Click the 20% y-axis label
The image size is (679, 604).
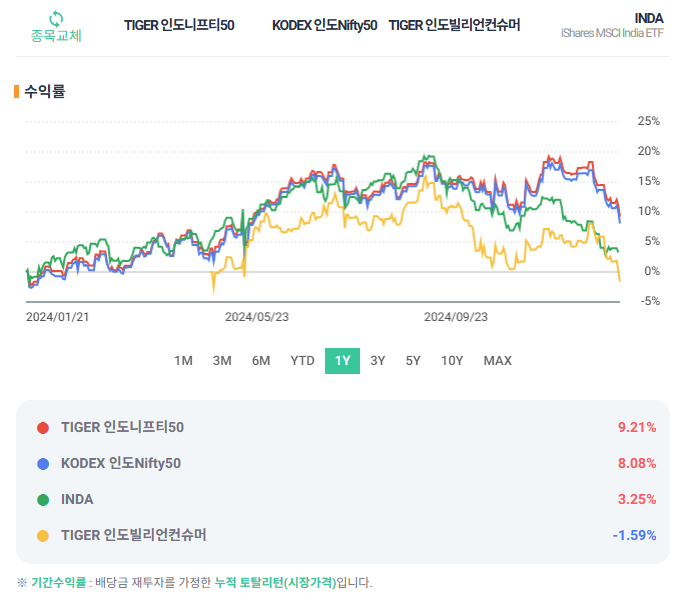click(x=648, y=151)
